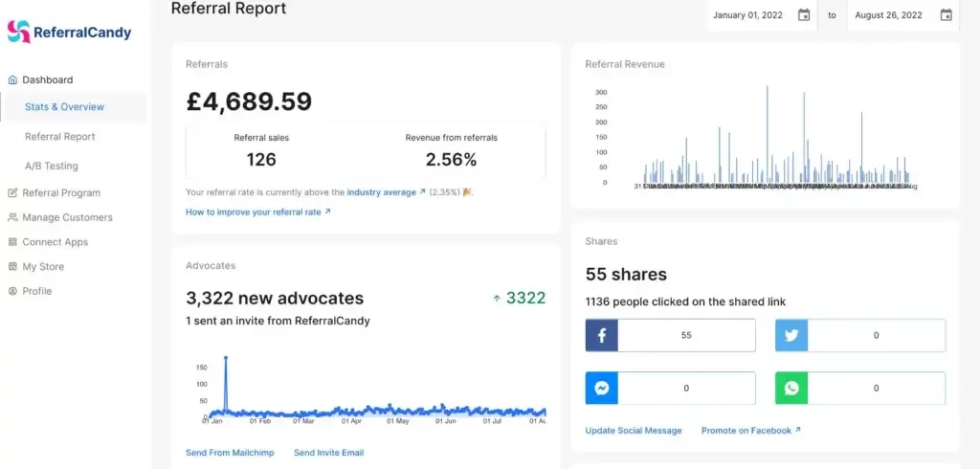Click the ReferralCandy logo
The height and width of the screenshot is (469, 980).
coord(69,33)
